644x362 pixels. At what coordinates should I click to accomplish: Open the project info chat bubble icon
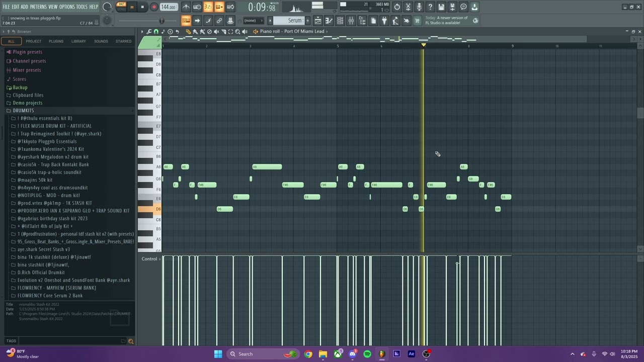click(463, 7)
